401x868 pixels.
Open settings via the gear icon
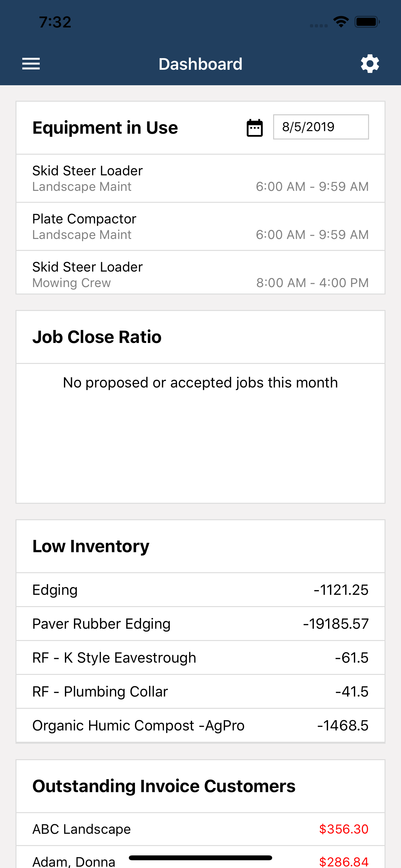pos(370,64)
